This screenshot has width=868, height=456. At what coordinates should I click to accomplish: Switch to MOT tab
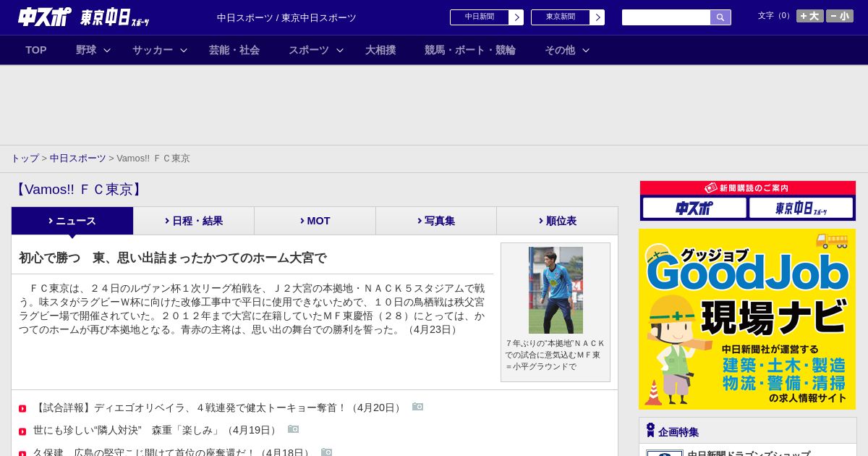[x=315, y=221]
